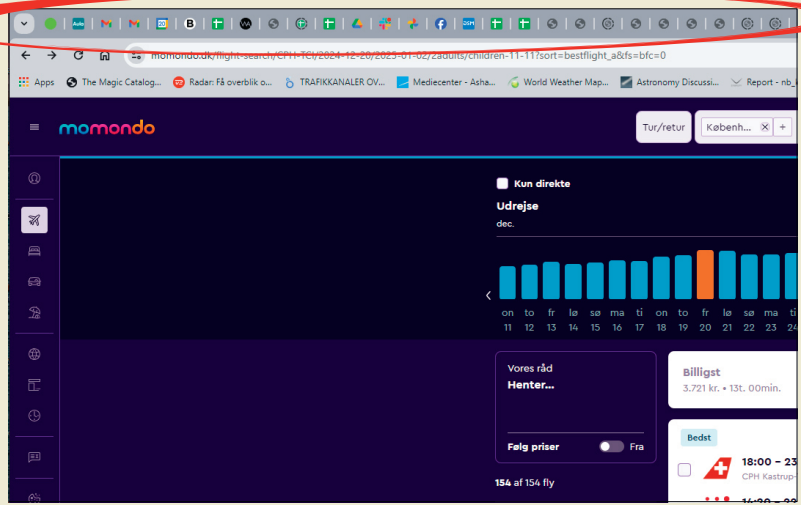
Task: Click the browser reload button
Action: point(78,56)
